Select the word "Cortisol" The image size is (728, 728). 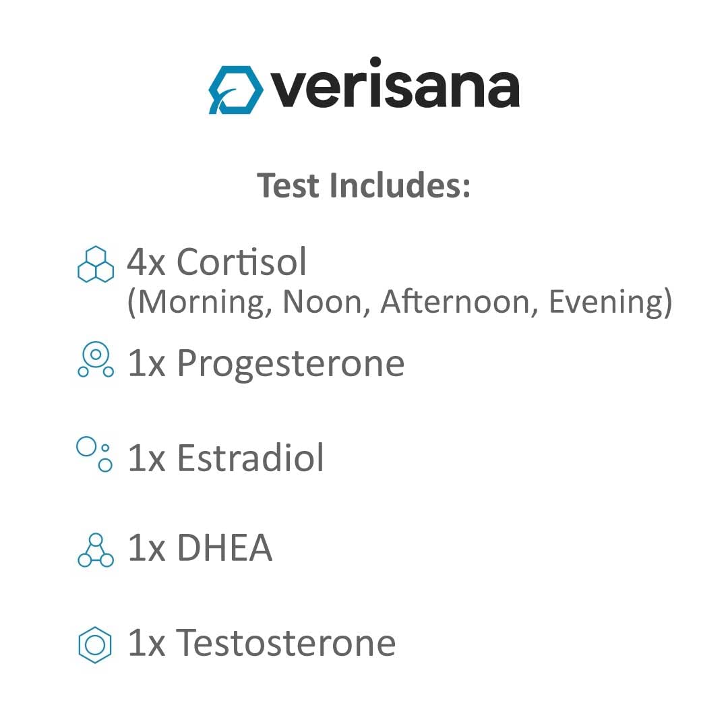tap(241, 262)
